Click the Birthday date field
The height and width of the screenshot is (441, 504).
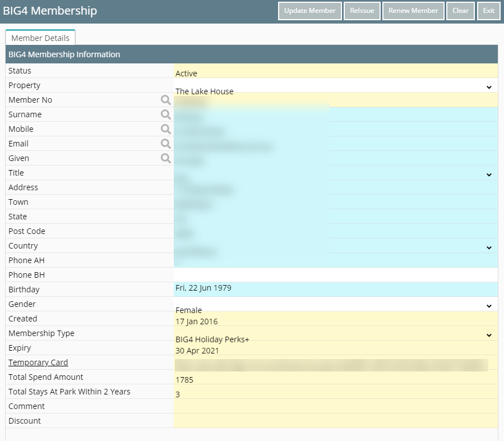[x=336, y=290]
